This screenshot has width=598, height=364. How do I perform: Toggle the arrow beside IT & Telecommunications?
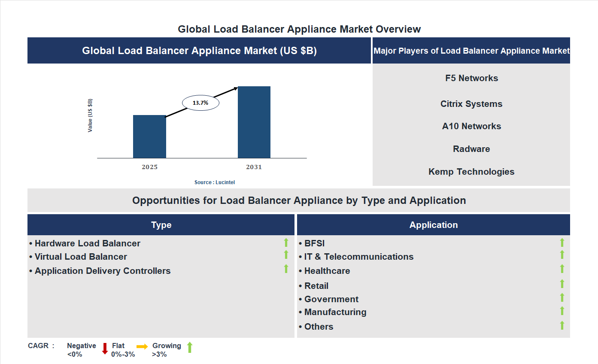pyautogui.click(x=562, y=256)
